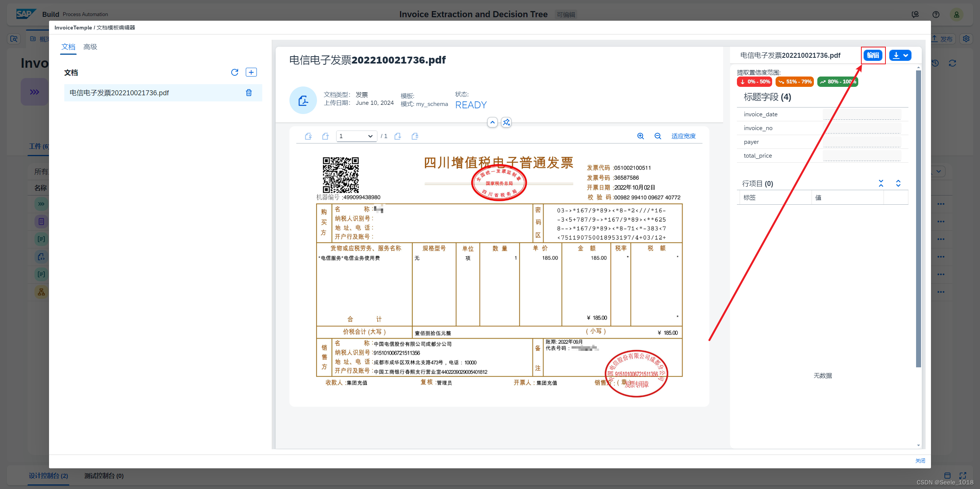980x489 pixels.
Task: Switch to the 文档 tab
Action: 68,47
